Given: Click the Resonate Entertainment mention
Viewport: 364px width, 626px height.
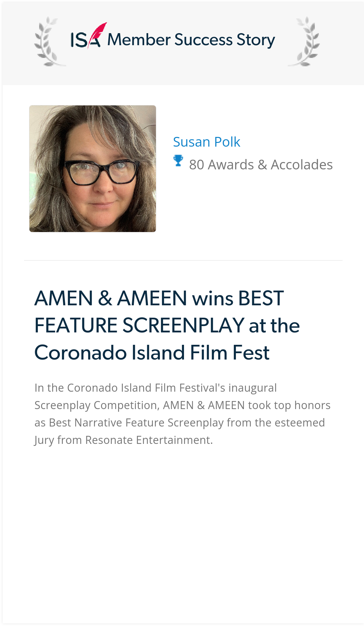Looking at the screenshot, I should [149, 440].
